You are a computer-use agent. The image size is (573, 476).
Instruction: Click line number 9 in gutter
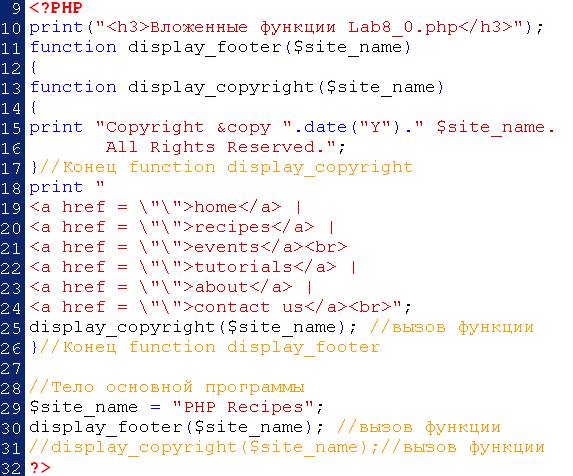tap(16, 8)
